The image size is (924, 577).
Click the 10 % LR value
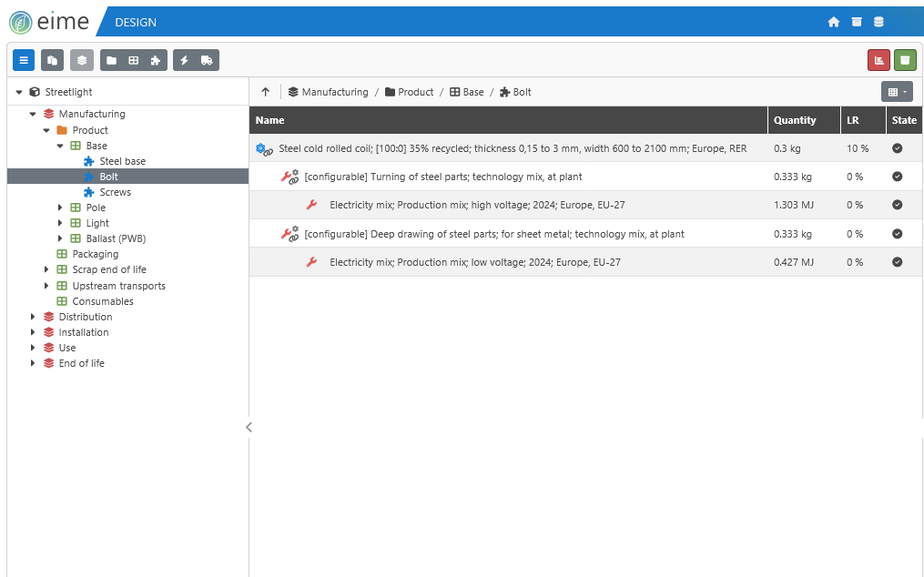(x=858, y=148)
